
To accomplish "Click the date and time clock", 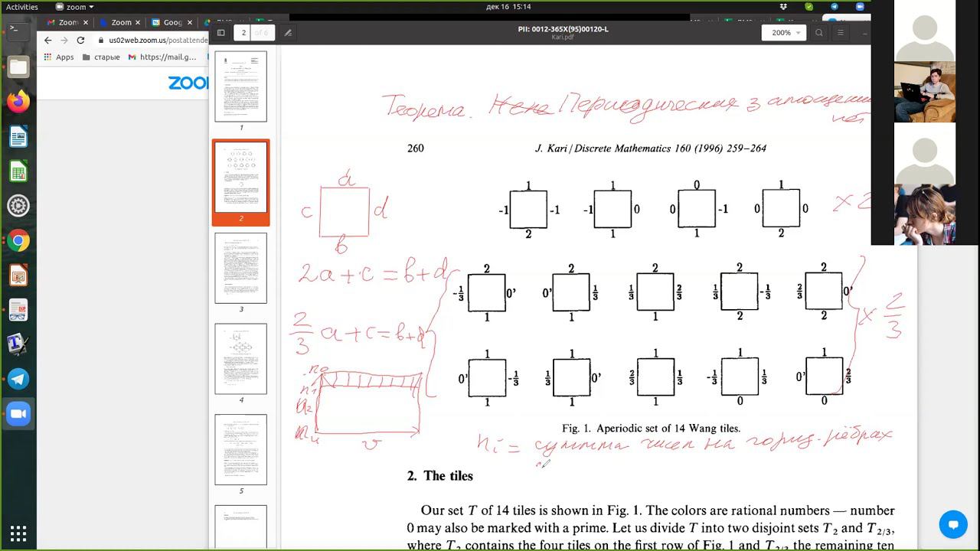I will click(508, 7).
